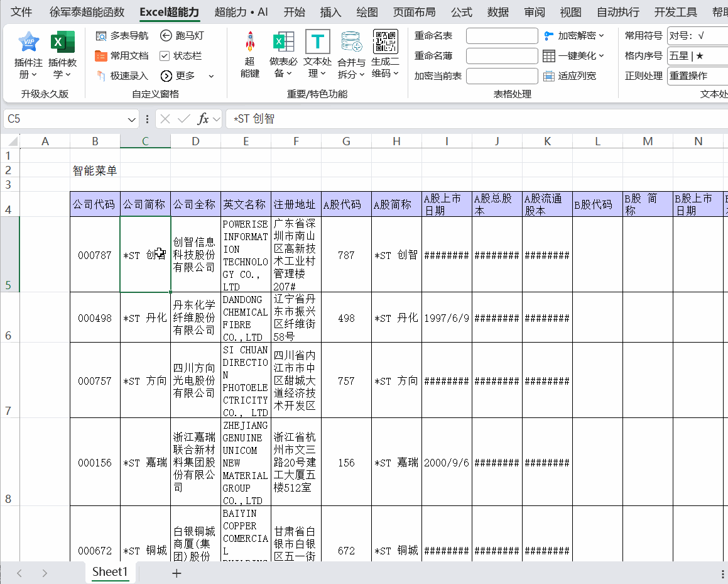This screenshot has width=728, height=584.
Task: Apply 一键美化 table beautify
Action: [x=574, y=56]
